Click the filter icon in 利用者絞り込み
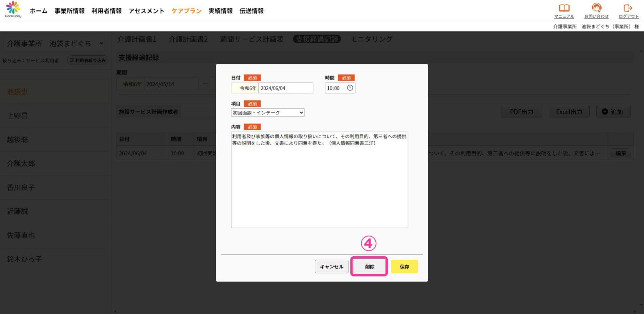 tap(71, 60)
